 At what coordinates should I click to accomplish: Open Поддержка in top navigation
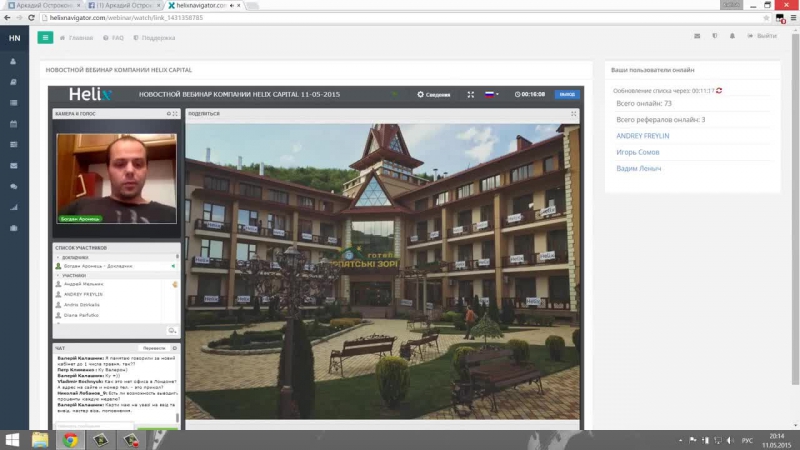(154, 38)
